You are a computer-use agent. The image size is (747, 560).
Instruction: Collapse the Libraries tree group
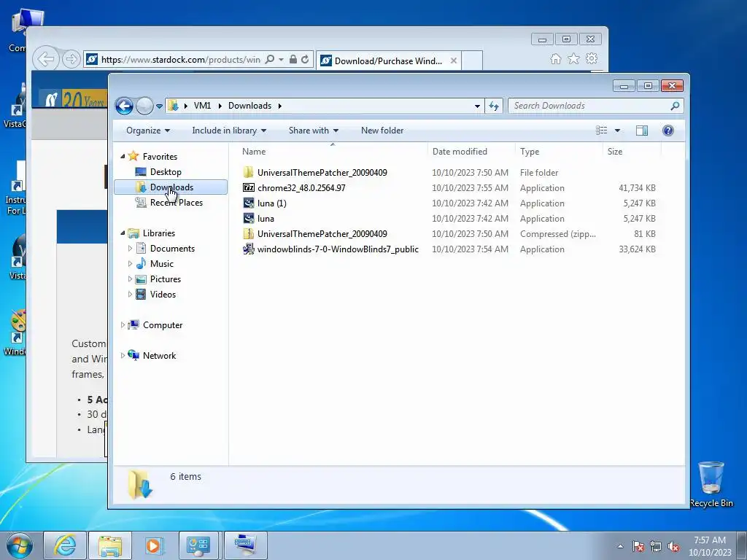(x=123, y=233)
